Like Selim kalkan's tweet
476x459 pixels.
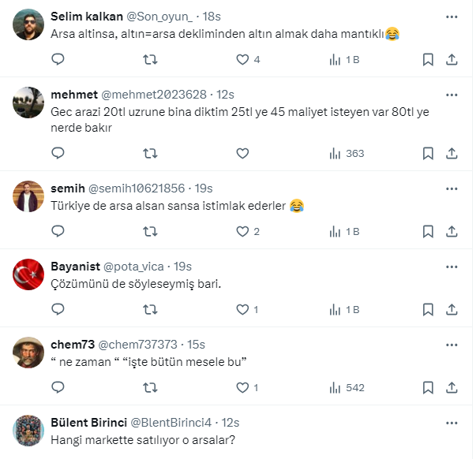coord(243,60)
